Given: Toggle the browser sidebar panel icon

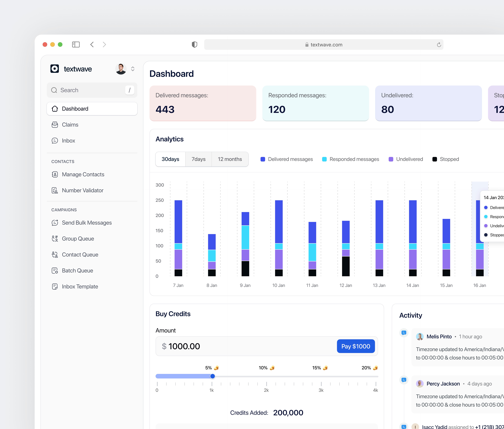Looking at the screenshot, I should click(x=76, y=44).
